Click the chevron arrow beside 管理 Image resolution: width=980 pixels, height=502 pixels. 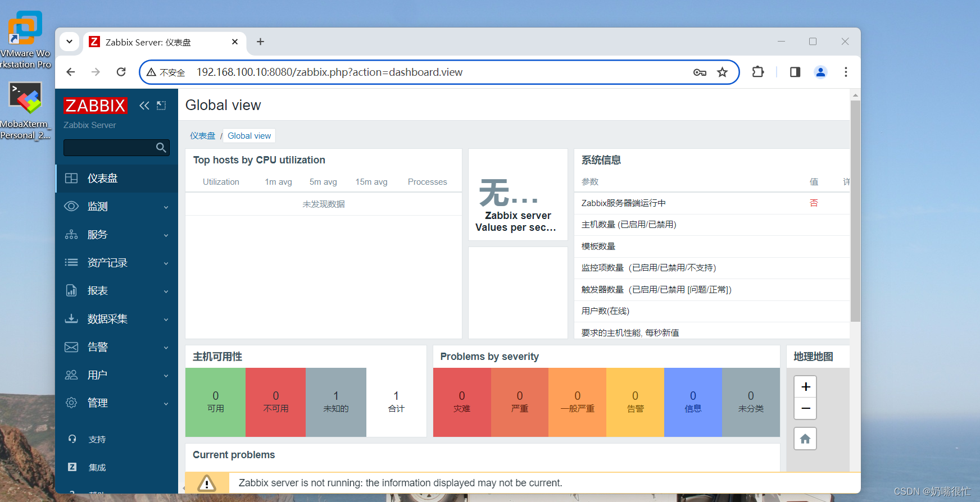(x=166, y=404)
